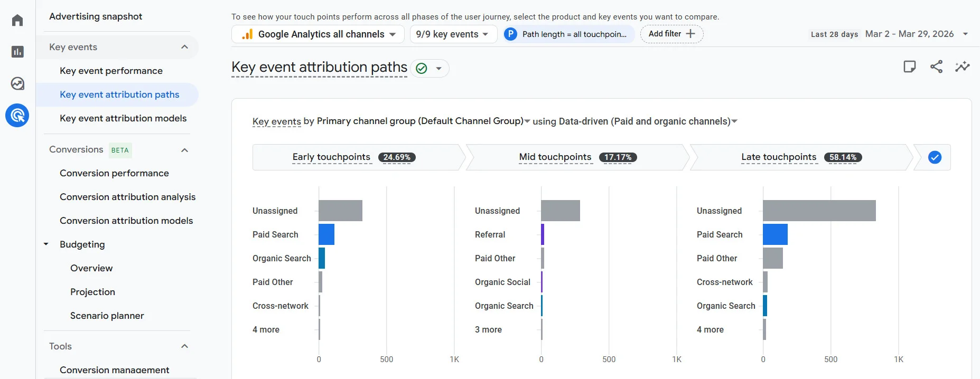This screenshot has width=980, height=379.
Task: Click the Add filter button
Action: coord(671,34)
